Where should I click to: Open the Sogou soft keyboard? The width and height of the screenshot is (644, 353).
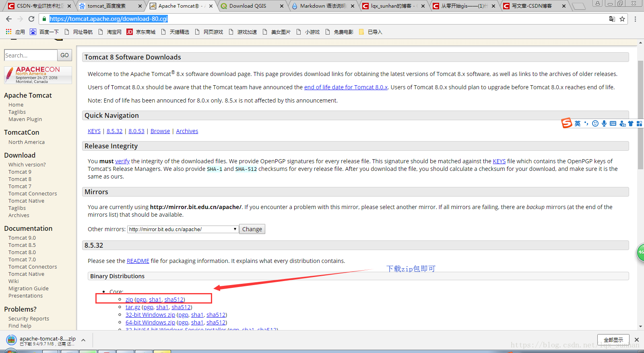click(613, 123)
